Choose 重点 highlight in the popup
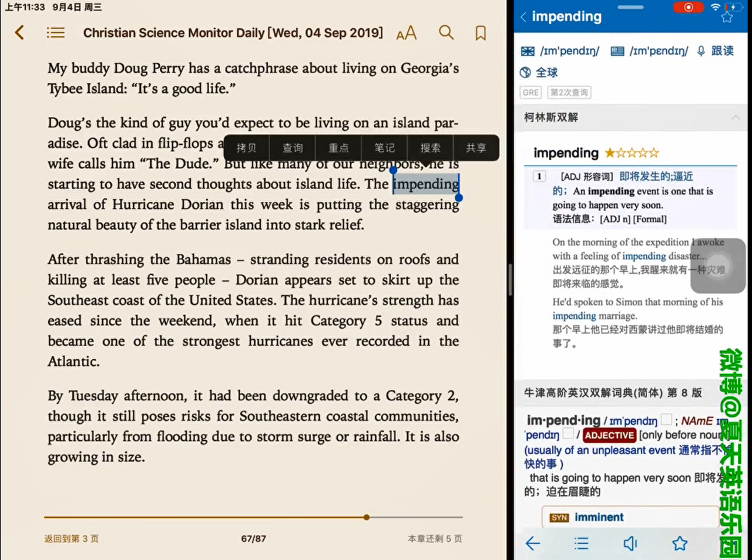This screenshot has width=752, height=560. [338, 148]
